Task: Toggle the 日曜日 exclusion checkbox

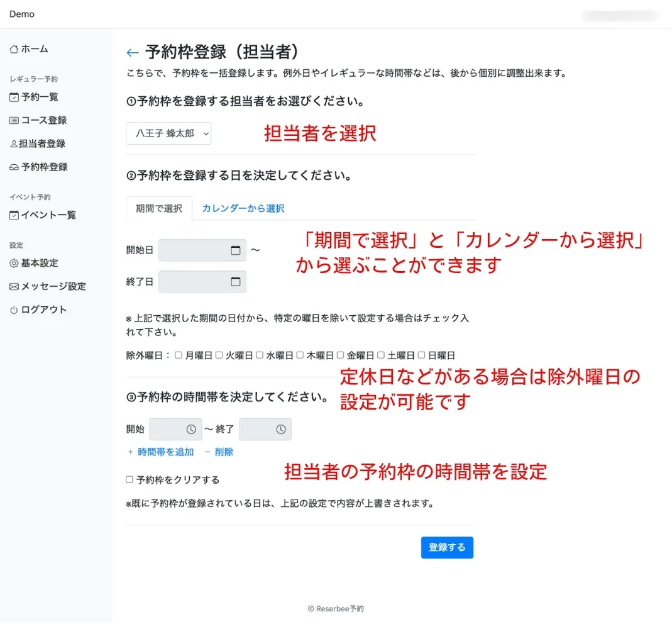Action: click(x=421, y=355)
